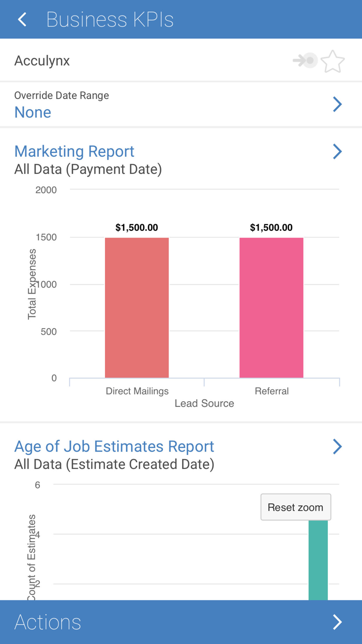Viewport: 362px width, 644px height.
Task: Open the Age of Job Estimates Report link
Action: click(115, 446)
